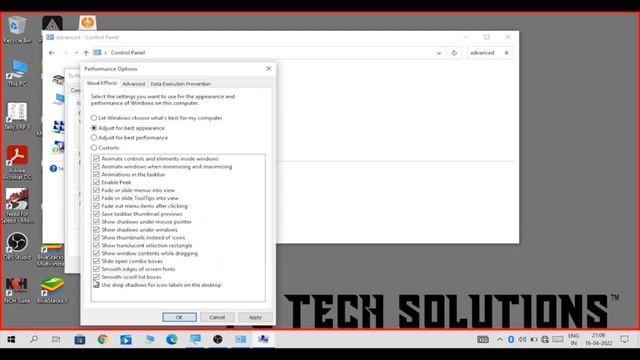Launch the Need for Speed desktop shortcut
Viewport: 640px width, 360px height.
pos(17,205)
